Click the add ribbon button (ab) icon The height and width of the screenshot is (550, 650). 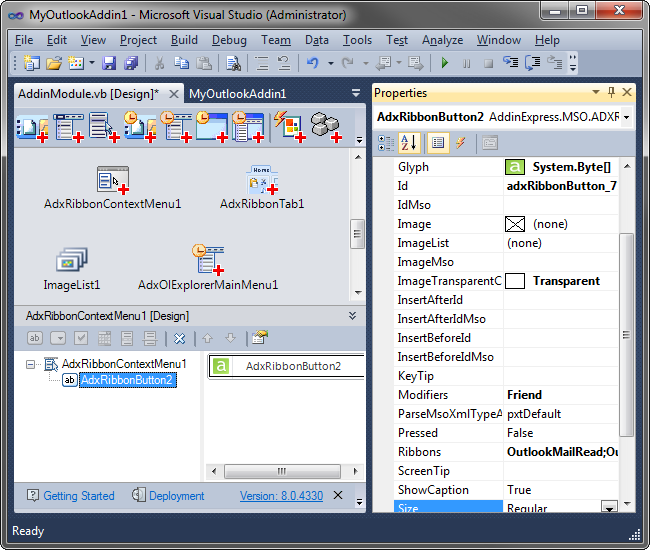[35, 338]
